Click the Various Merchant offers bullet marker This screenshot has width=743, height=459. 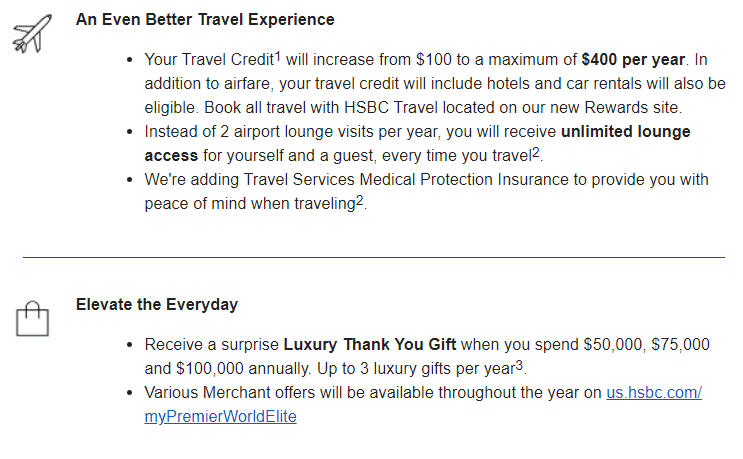(x=130, y=393)
